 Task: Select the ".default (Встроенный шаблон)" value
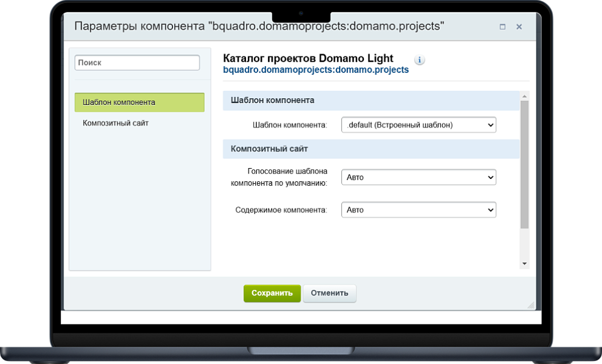[x=418, y=124]
